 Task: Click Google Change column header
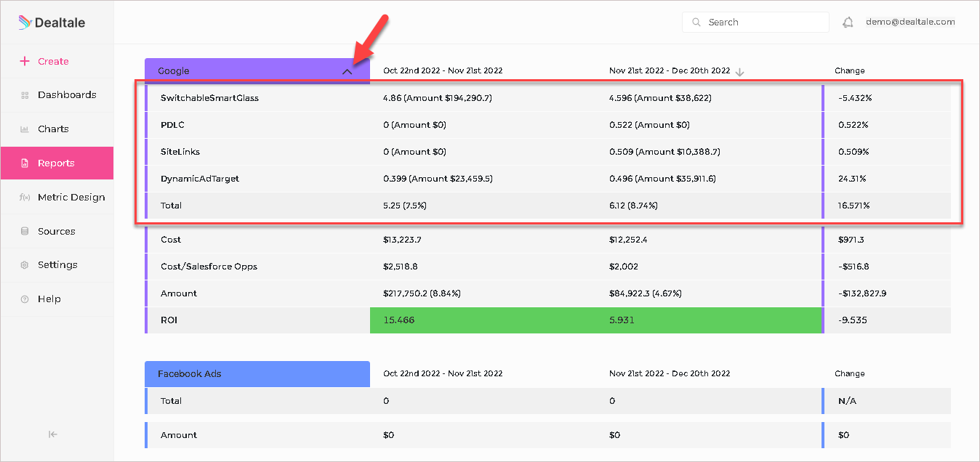[x=849, y=71]
